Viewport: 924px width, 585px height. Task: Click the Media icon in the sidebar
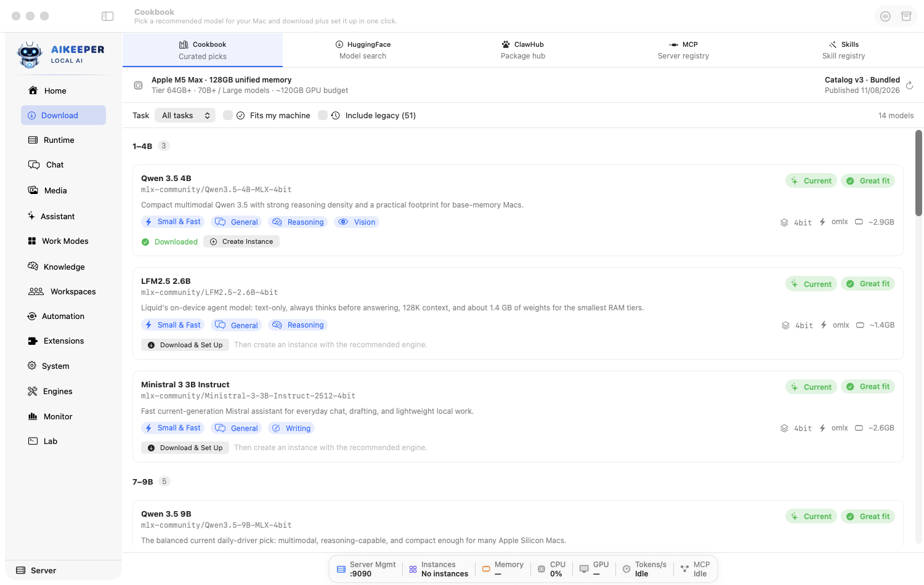33,190
